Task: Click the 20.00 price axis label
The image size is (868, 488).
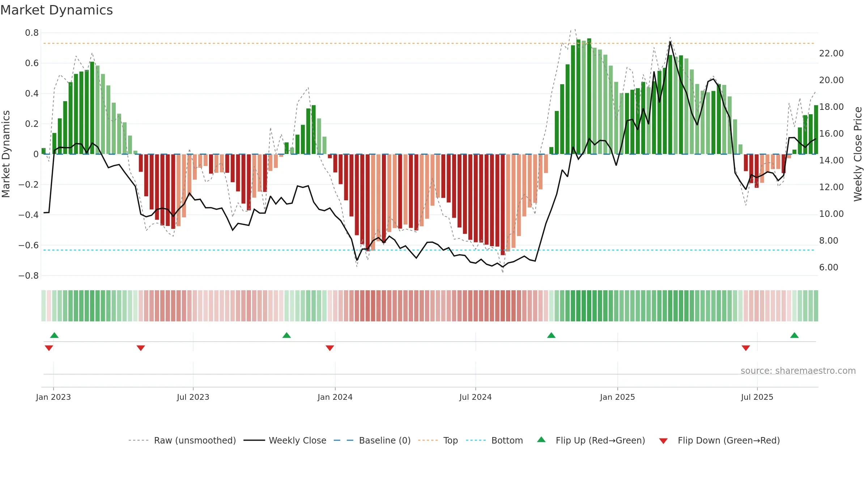Action: point(831,80)
